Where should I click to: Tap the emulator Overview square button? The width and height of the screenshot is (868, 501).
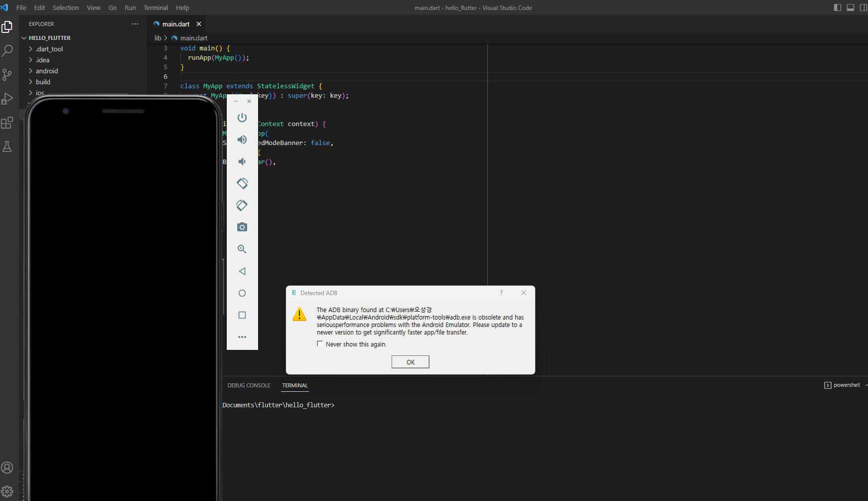(242, 315)
